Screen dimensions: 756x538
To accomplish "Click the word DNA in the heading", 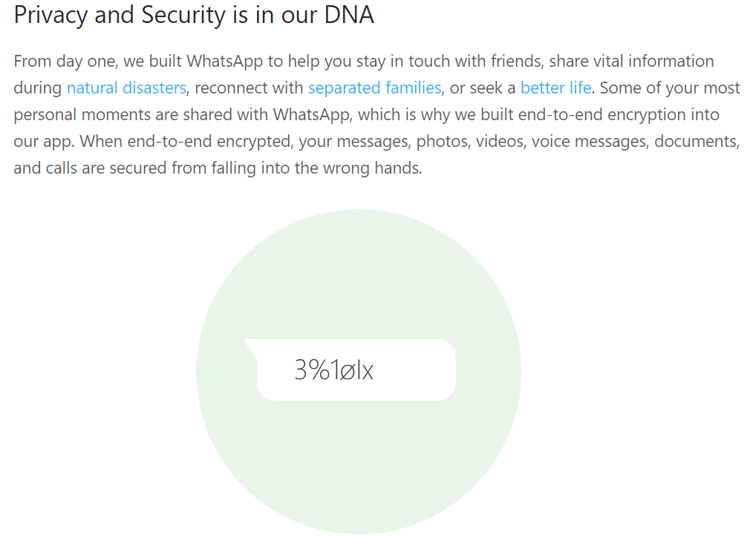I will tap(348, 16).
